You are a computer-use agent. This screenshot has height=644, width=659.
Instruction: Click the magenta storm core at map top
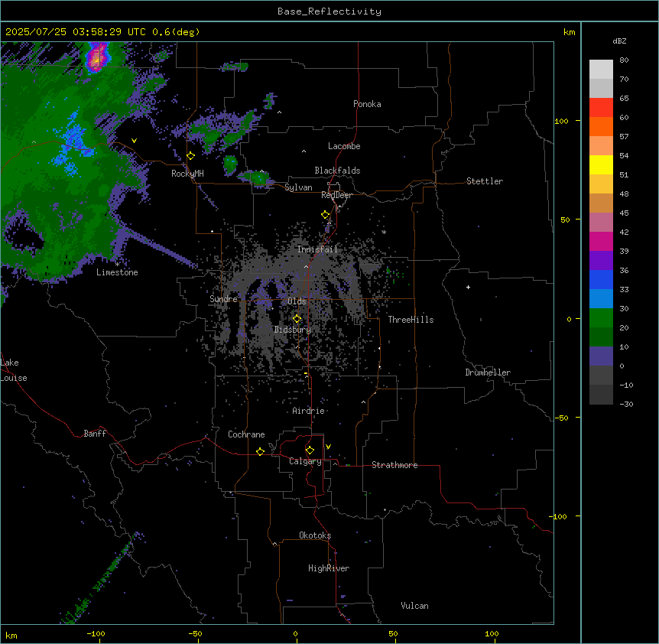(96, 59)
